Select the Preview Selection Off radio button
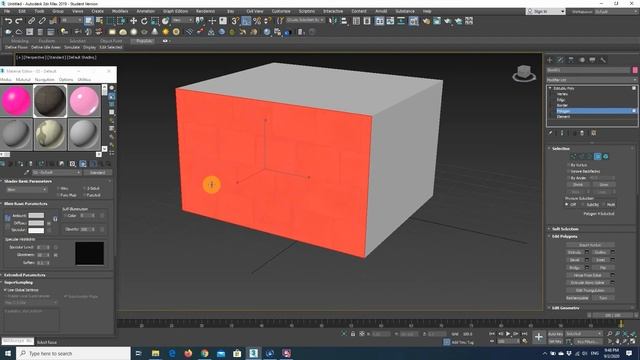This screenshot has width=640, height=360. (x=567, y=204)
